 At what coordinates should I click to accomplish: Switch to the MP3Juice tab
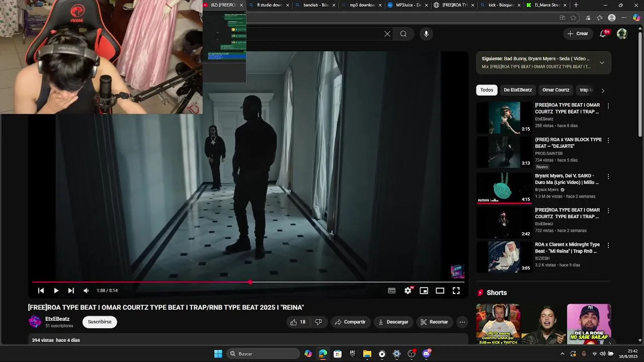click(408, 5)
